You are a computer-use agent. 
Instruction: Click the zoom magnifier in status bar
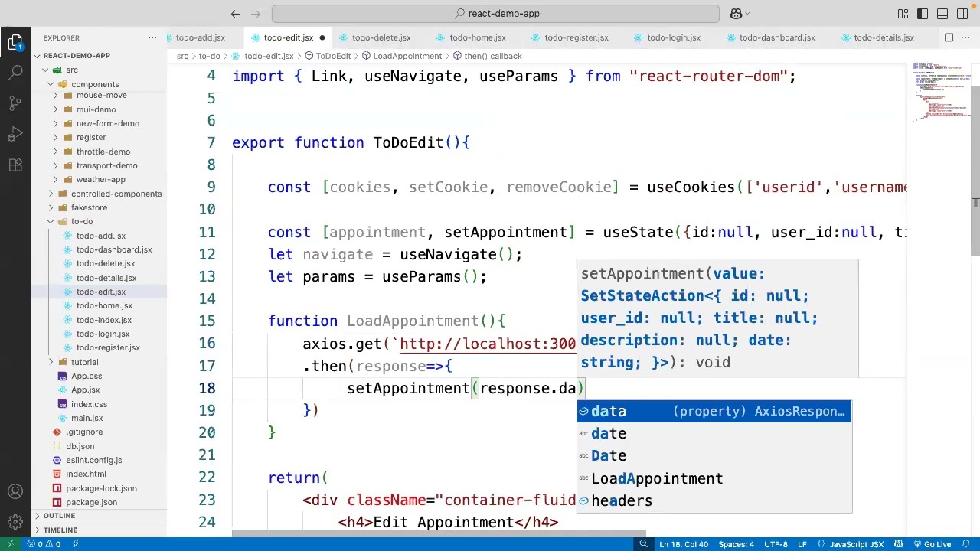pos(643,544)
